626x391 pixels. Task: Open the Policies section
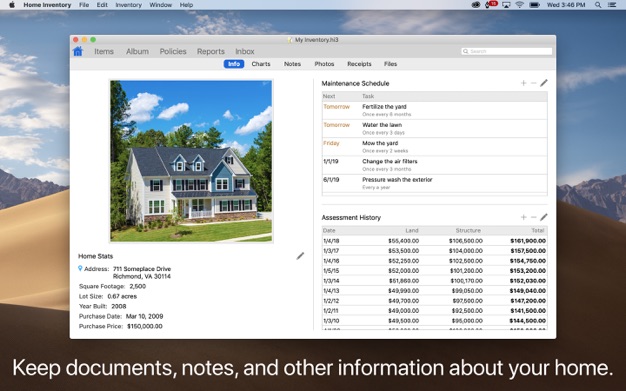click(x=173, y=51)
